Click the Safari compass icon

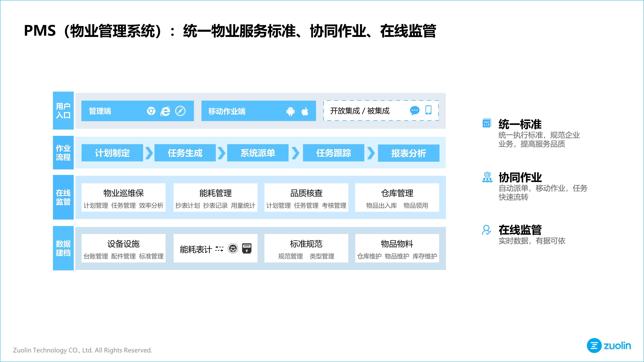[180, 111]
